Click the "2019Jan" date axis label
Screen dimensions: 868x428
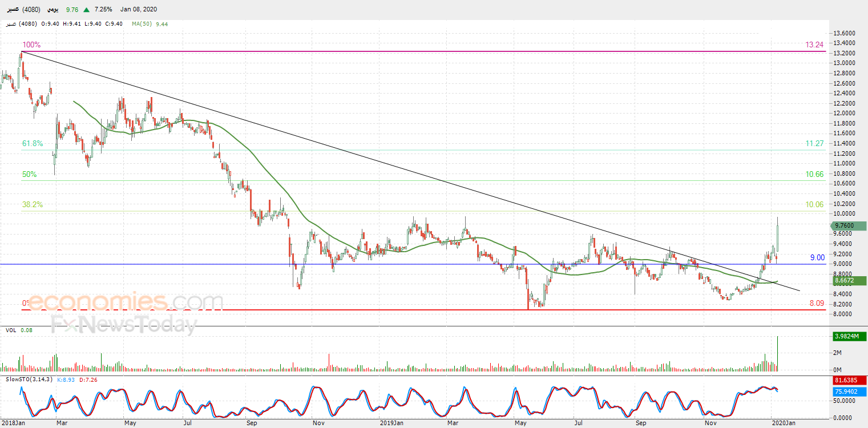(391, 423)
